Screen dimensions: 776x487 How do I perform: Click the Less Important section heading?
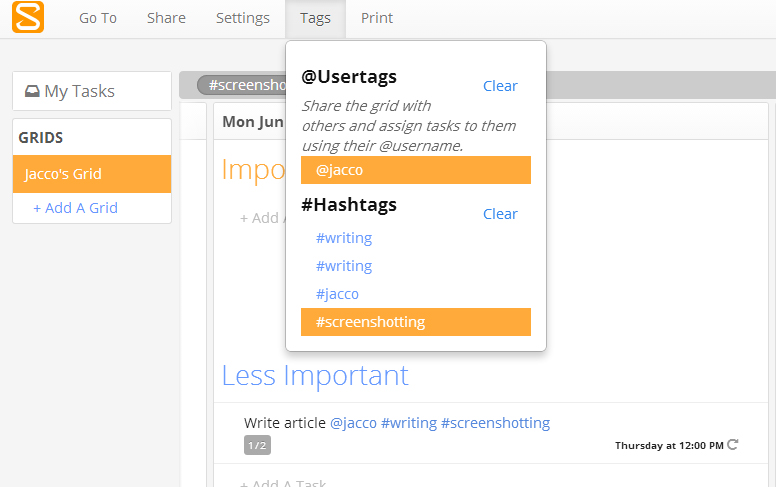pos(315,375)
